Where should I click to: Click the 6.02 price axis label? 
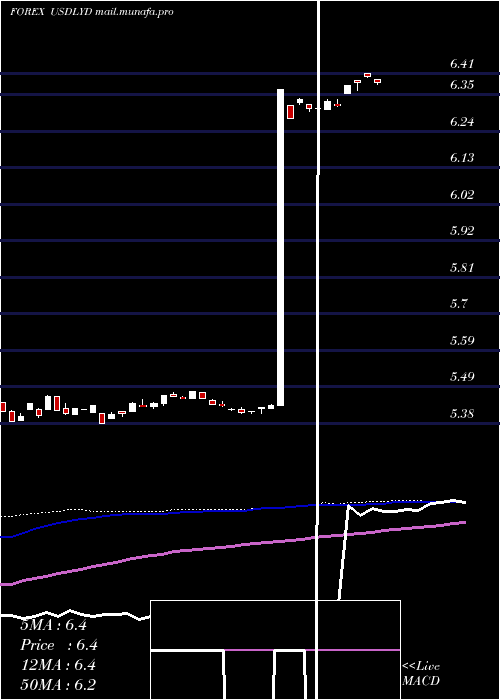point(462,194)
